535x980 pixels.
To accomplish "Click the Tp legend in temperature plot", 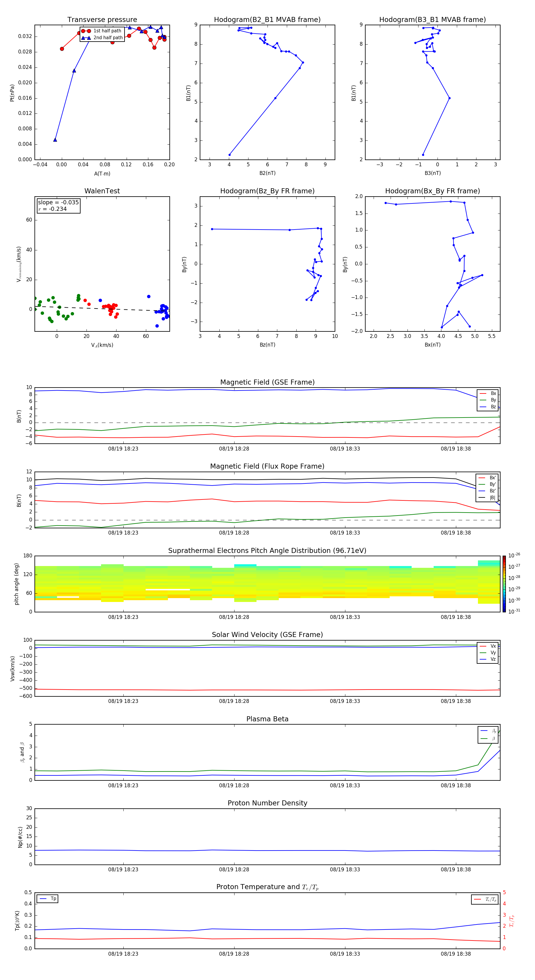I will point(47,899).
